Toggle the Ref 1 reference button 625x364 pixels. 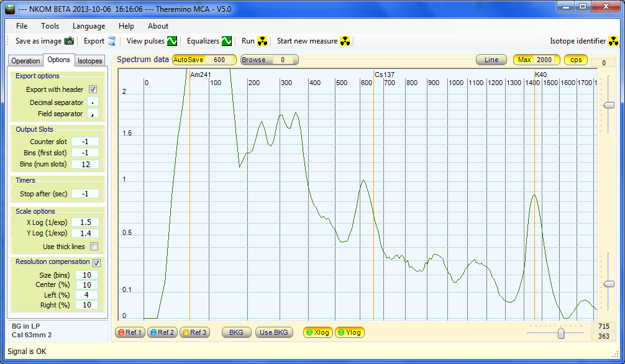pyautogui.click(x=130, y=332)
